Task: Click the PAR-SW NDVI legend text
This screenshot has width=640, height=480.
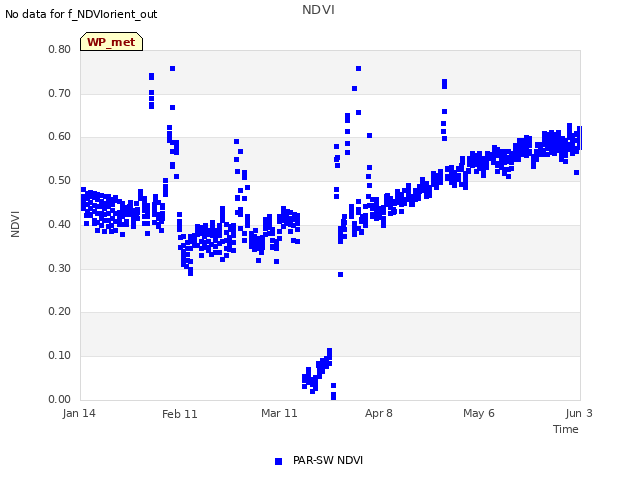Action: [328, 460]
